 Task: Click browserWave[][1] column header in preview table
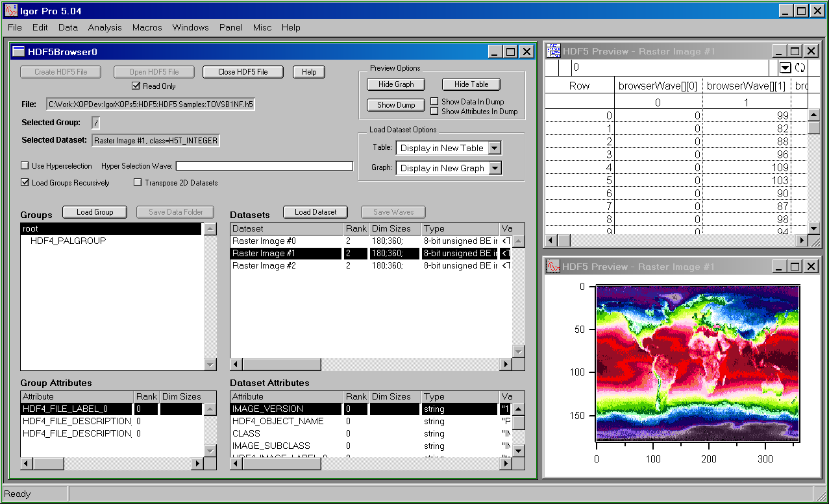[x=747, y=86]
